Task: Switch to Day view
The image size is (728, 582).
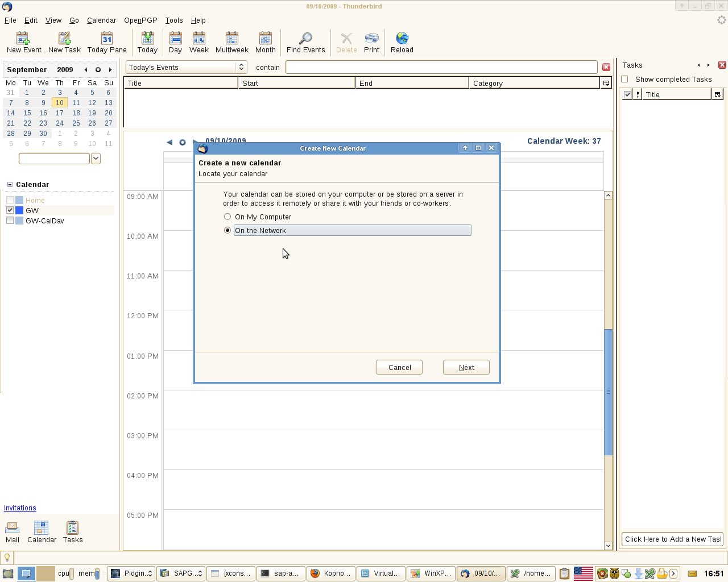Action: (175, 43)
